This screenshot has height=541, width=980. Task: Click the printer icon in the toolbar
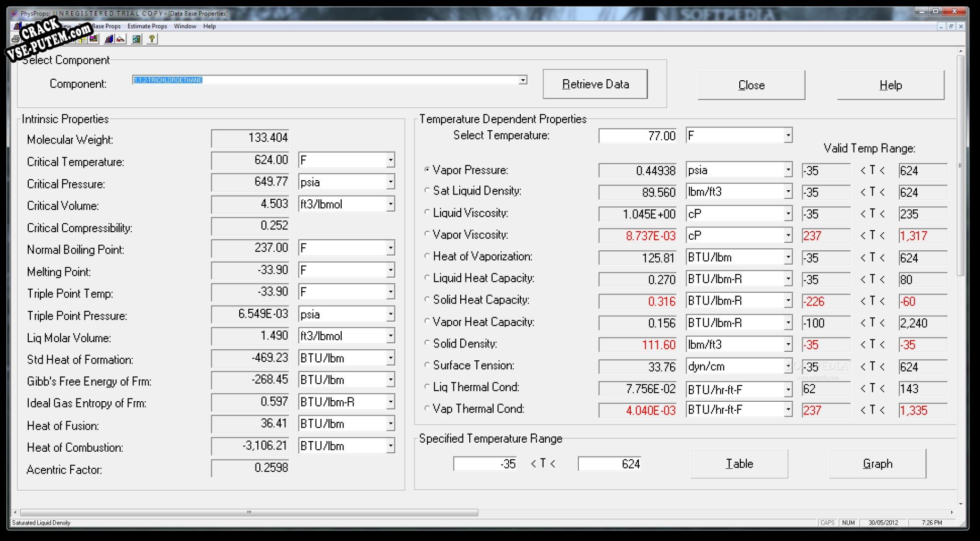click(x=15, y=39)
